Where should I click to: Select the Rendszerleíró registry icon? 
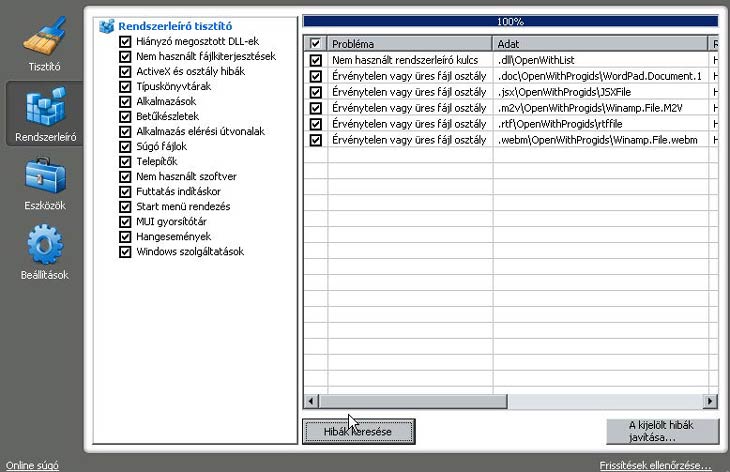point(44,113)
